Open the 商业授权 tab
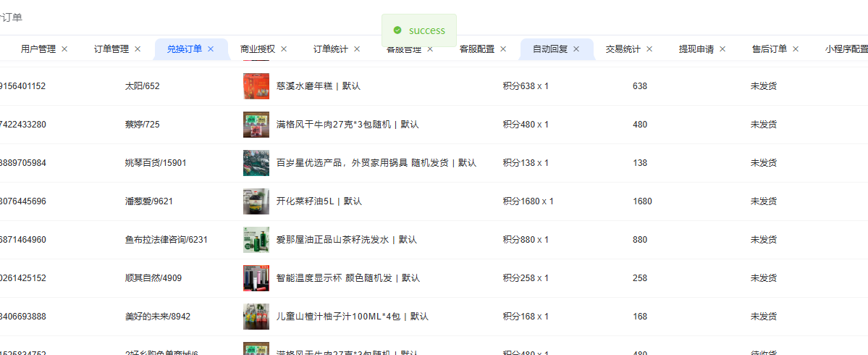Image resolution: width=868 pixels, height=355 pixels. pyautogui.click(x=258, y=49)
